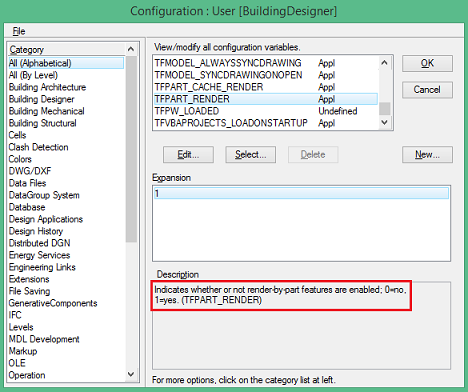Click the category list scrollbar thumb
This screenshot has height=392, width=468.
tap(131, 149)
